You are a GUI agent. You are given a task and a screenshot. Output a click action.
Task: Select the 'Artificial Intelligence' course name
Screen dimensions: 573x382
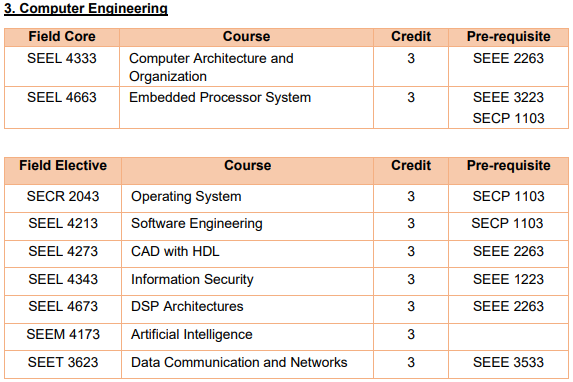click(x=192, y=335)
